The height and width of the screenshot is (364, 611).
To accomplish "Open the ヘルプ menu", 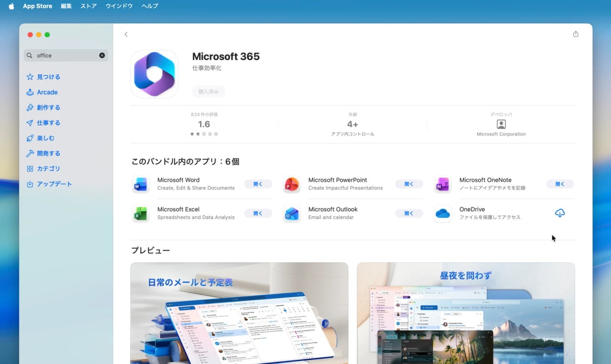I will tap(149, 6).
